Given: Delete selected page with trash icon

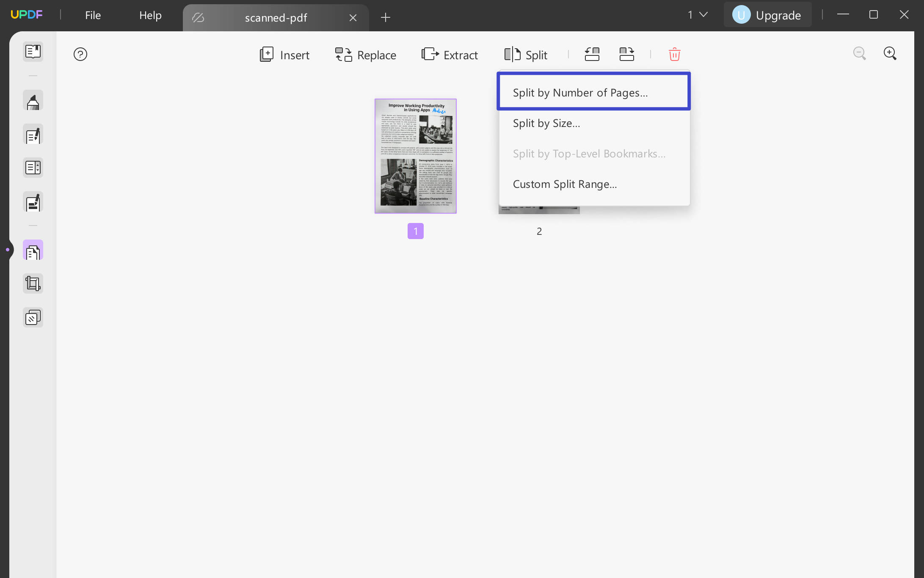Looking at the screenshot, I should (x=674, y=54).
